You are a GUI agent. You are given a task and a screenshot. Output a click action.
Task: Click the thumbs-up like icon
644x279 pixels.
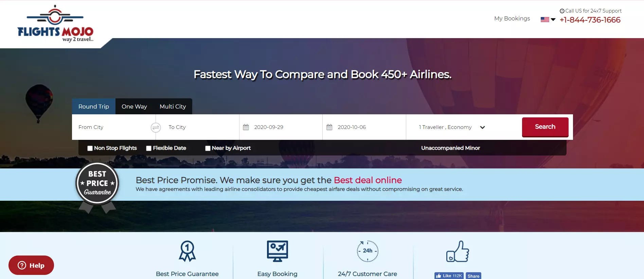tap(458, 251)
